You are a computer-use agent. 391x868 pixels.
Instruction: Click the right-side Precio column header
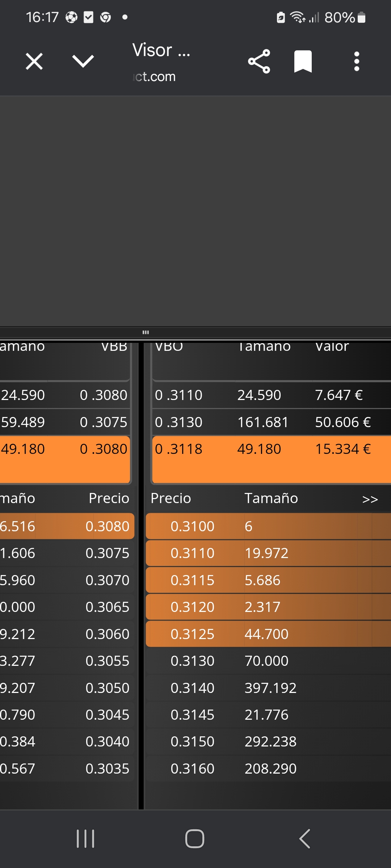171,498
